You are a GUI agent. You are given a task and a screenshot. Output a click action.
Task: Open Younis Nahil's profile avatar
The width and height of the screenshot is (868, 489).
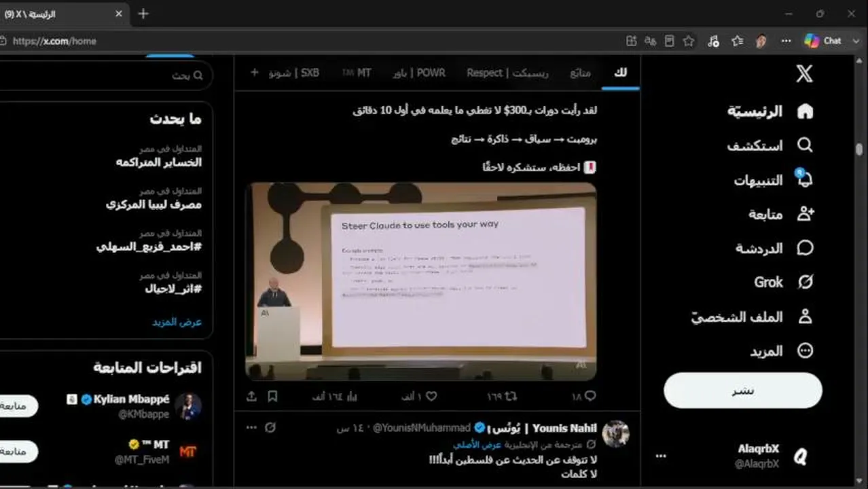(616, 433)
